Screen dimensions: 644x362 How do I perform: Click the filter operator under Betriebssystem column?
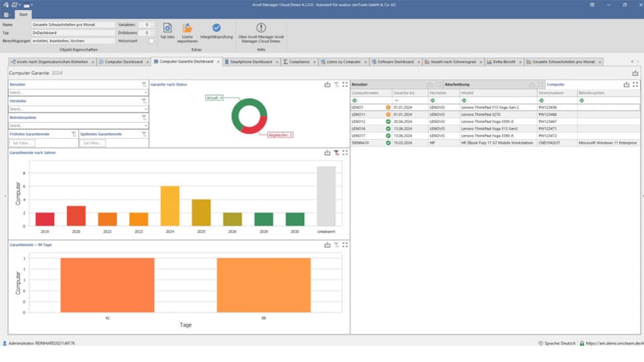582,101
